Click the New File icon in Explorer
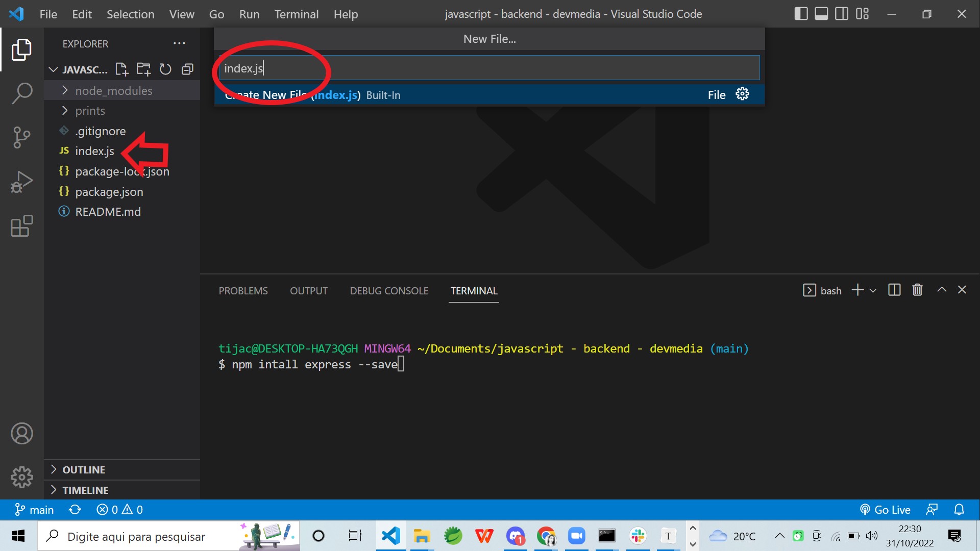This screenshot has height=551, width=980. 121,69
